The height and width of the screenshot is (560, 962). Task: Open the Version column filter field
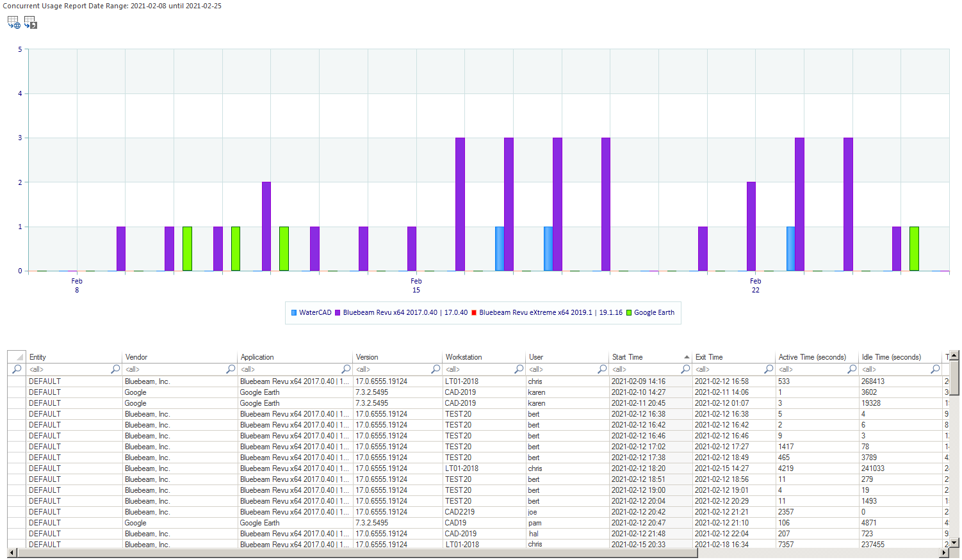coord(391,369)
